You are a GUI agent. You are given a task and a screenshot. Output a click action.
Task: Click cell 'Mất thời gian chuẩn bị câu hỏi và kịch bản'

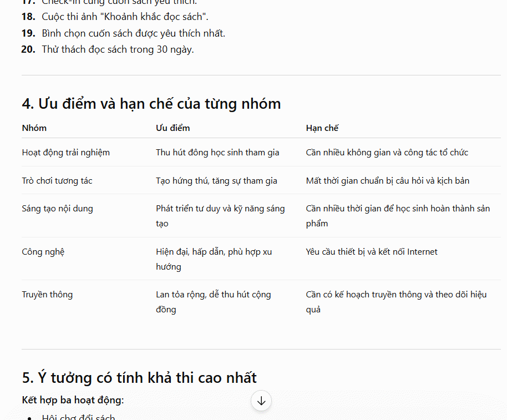click(387, 180)
